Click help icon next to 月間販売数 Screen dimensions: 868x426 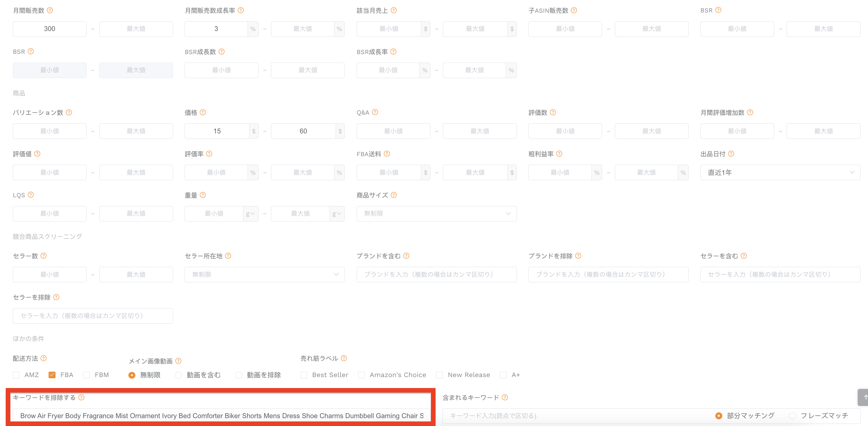point(50,10)
